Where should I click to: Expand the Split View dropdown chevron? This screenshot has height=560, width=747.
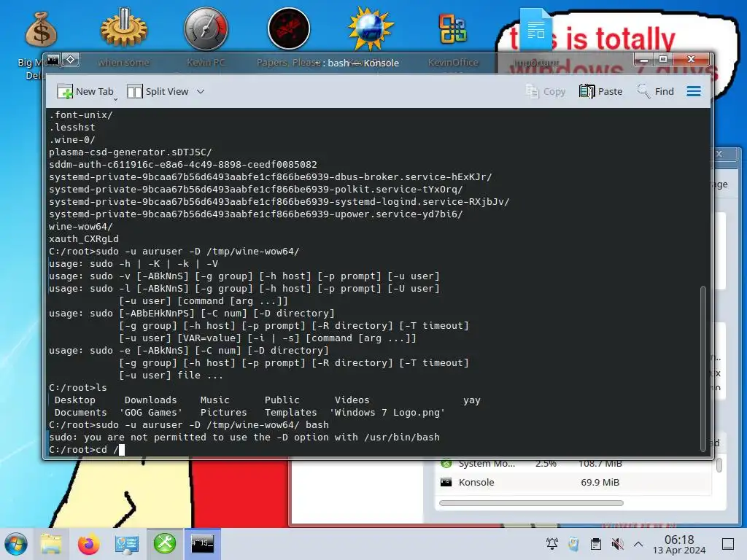coord(201,91)
